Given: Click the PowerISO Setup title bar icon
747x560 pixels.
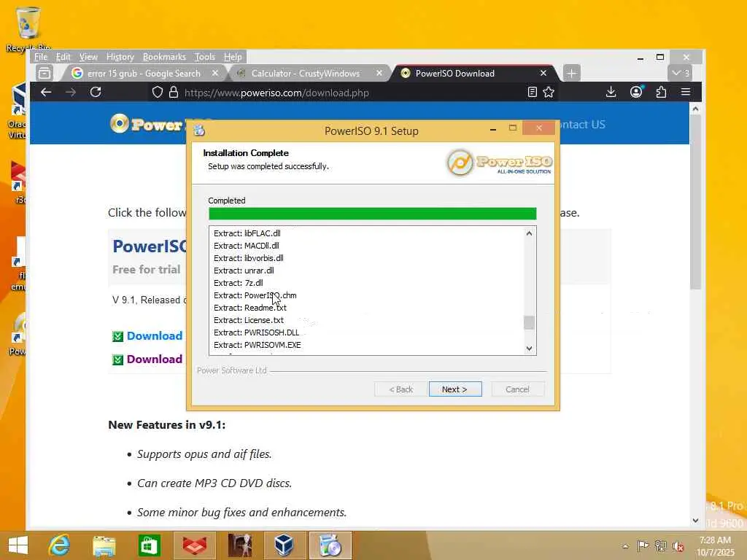Looking at the screenshot, I should coord(199,130).
